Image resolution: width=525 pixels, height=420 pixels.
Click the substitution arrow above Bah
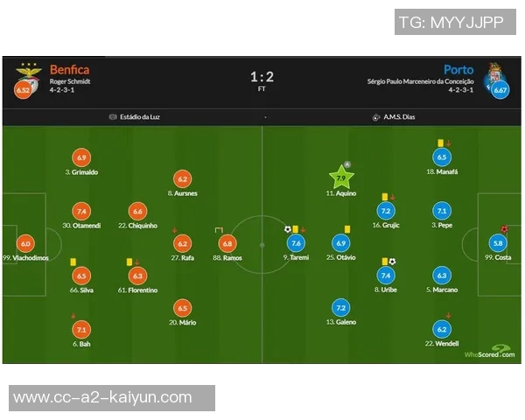coord(72,316)
